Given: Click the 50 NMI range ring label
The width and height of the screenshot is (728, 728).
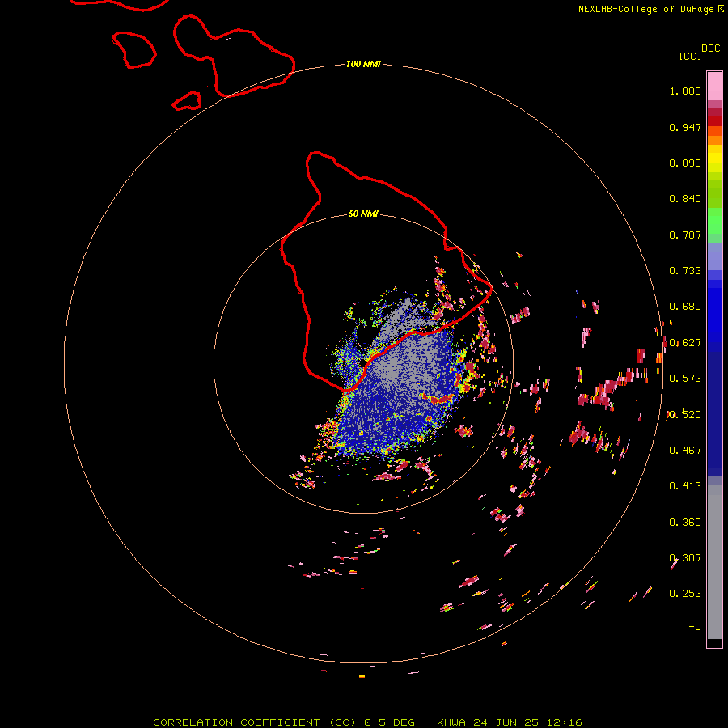Looking at the screenshot, I should point(363,214).
